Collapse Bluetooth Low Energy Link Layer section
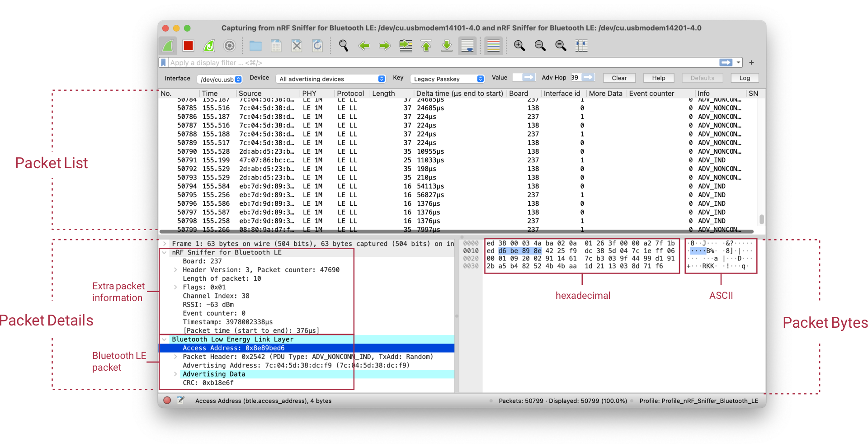 (x=165, y=339)
